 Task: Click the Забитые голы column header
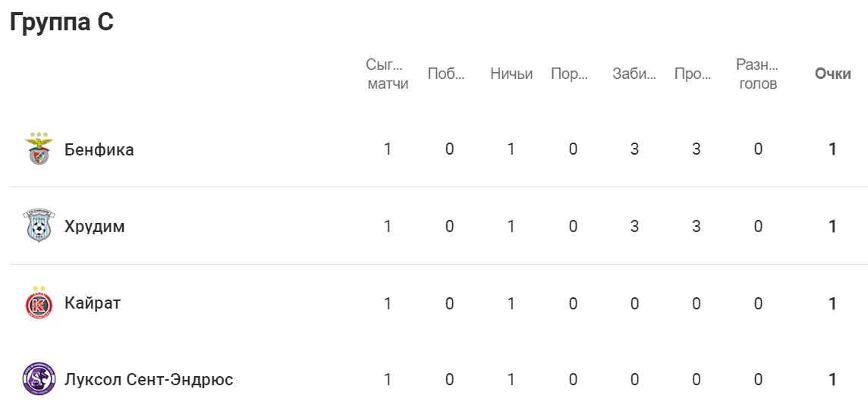click(x=634, y=74)
